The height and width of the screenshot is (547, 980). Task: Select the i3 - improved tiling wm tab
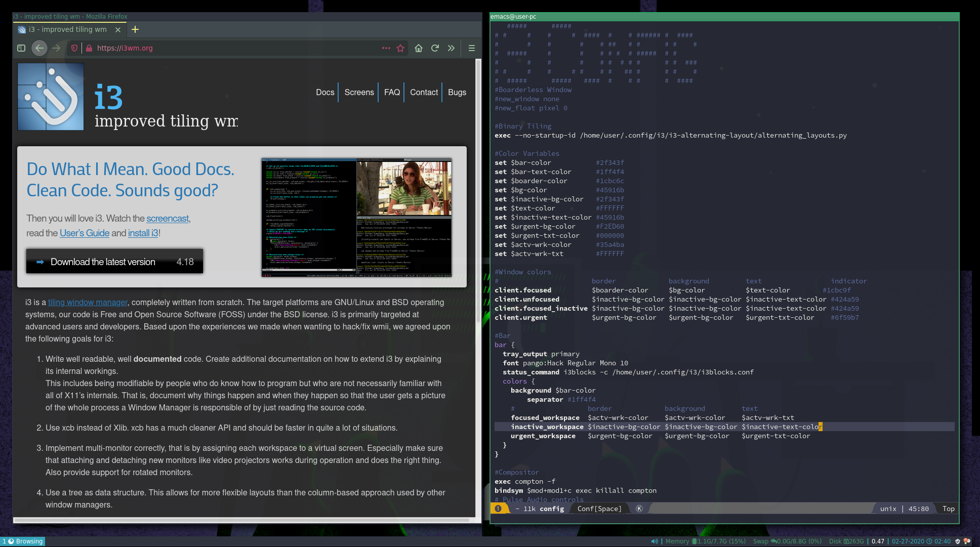[x=69, y=29]
